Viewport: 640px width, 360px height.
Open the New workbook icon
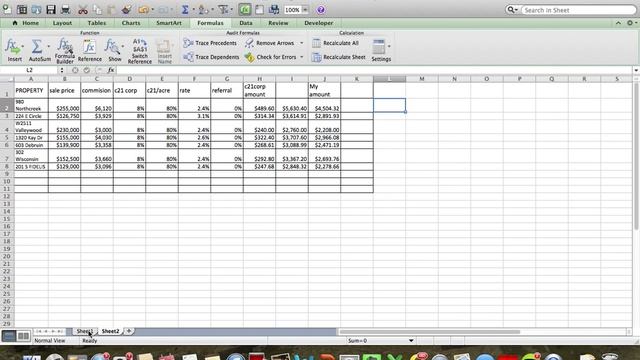coord(7,9)
